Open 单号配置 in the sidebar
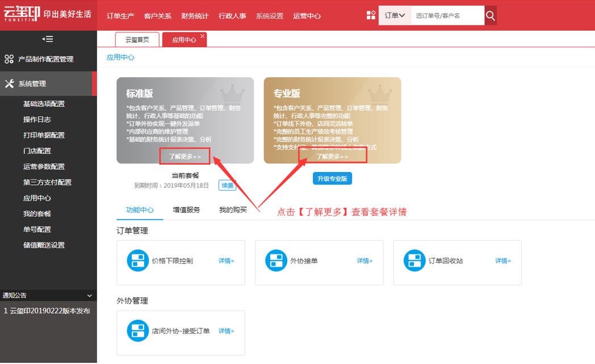This screenshot has height=364, width=595. [37, 229]
